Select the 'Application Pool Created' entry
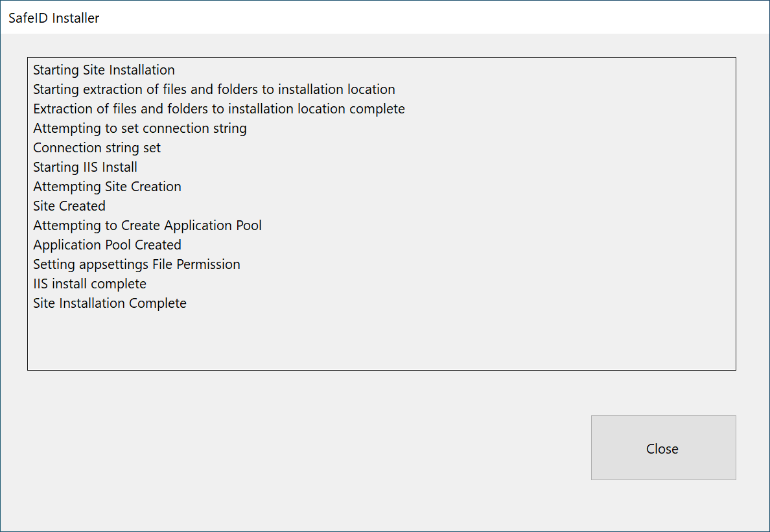 point(107,245)
